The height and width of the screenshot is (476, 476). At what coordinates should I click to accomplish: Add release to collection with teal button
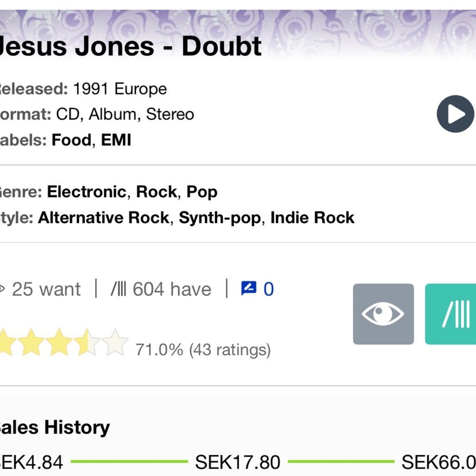pos(451,314)
